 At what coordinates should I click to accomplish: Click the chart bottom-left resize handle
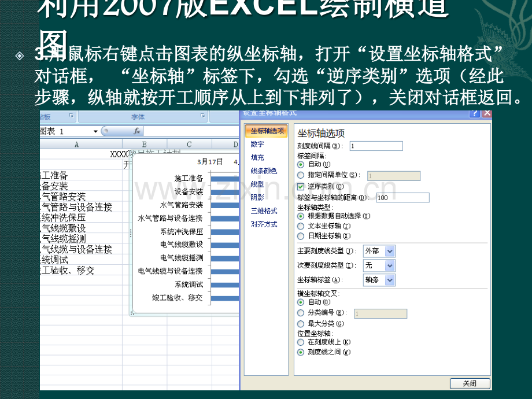(x=132, y=313)
